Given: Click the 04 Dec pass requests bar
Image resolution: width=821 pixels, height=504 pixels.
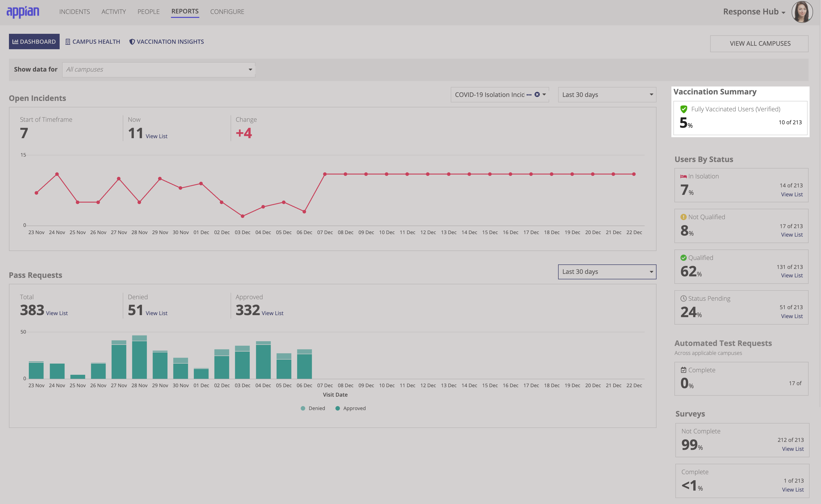Looking at the screenshot, I should [263, 360].
